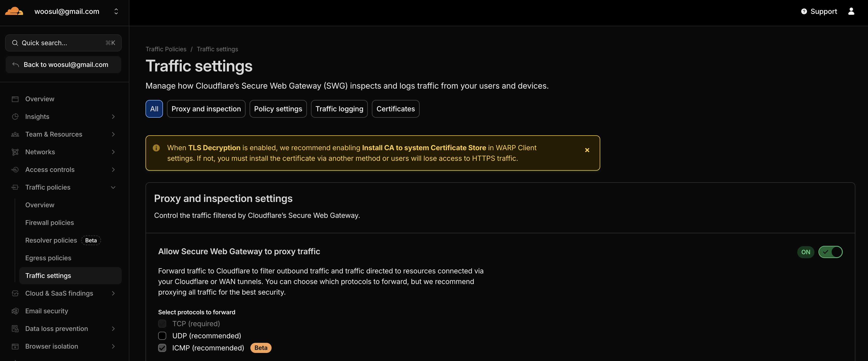Click the user profile icon

[x=851, y=11]
